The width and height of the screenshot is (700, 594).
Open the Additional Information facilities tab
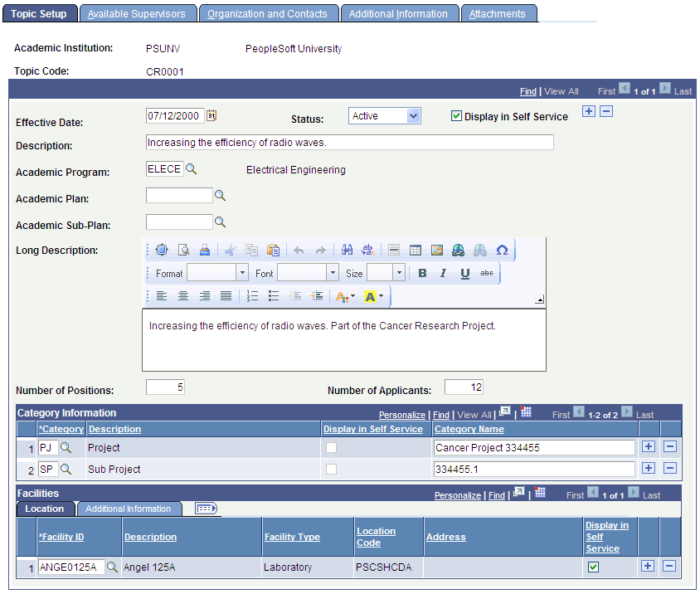[129, 509]
